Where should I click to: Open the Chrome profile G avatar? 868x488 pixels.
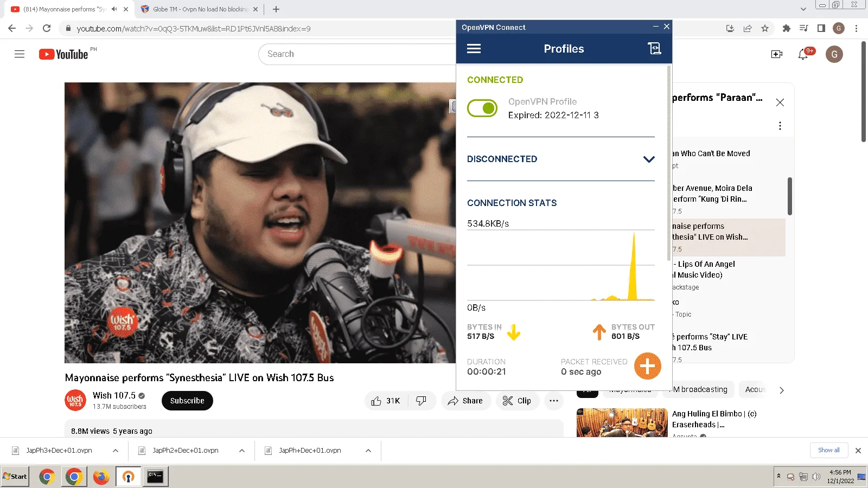(839, 28)
